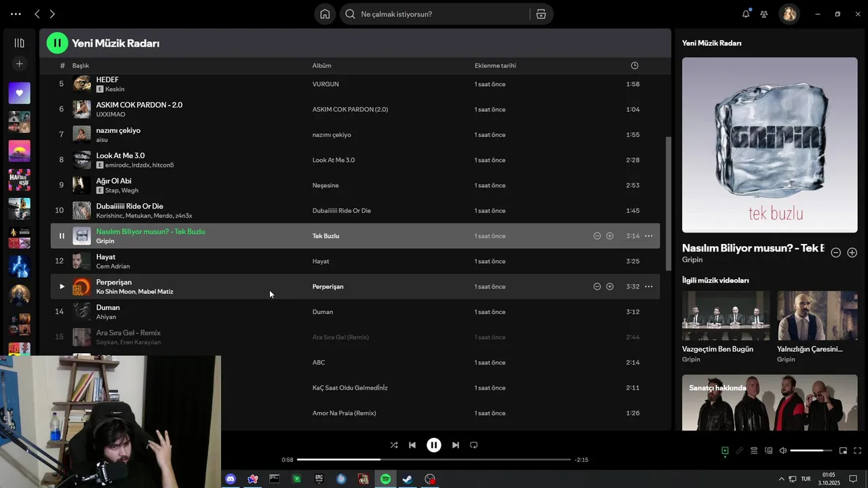Click plus icon in now-playing panel
Screen dimensions: 868x488
point(852,253)
